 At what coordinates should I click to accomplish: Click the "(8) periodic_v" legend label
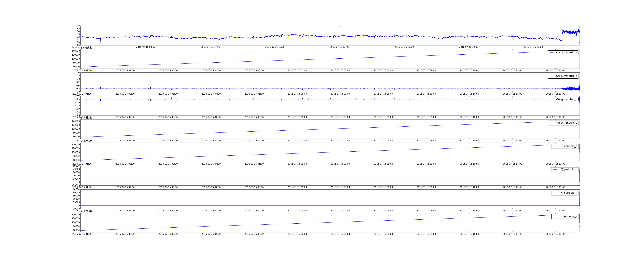click(568, 216)
